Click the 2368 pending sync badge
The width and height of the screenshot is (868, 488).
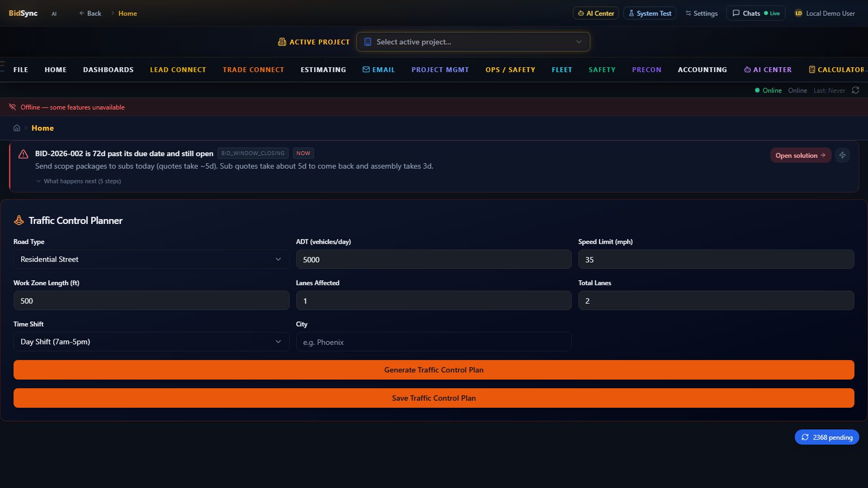click(x=827, y=437)
